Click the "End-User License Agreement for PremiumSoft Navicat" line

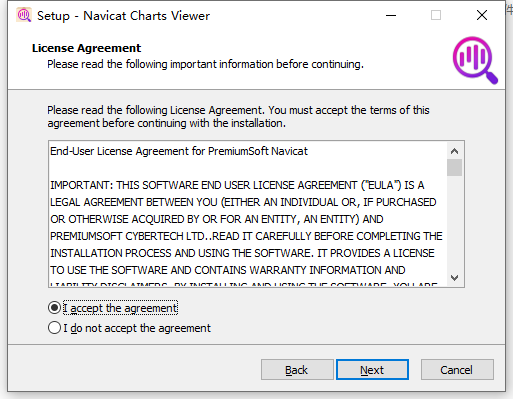(x=179, y=151)
